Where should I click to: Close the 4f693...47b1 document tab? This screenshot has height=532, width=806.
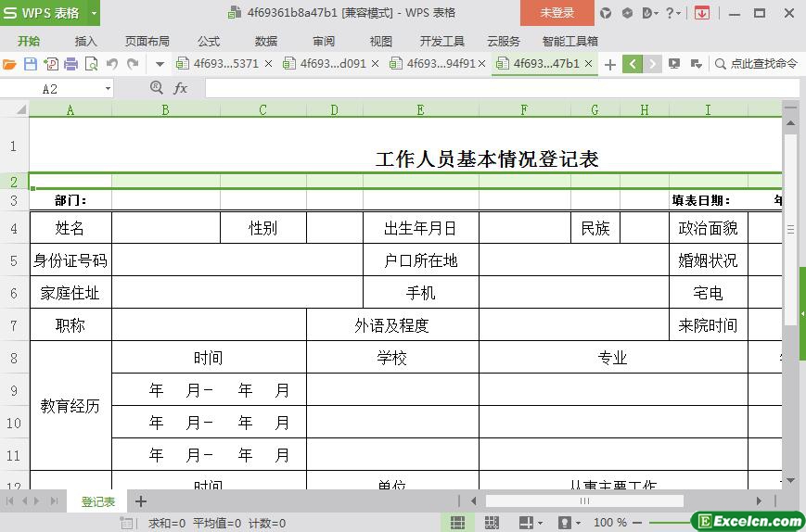pos(589,64)
